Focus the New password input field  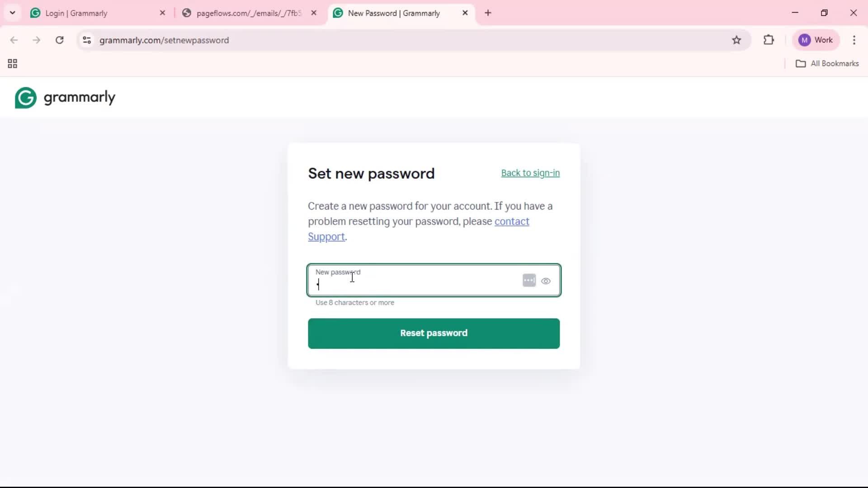click(x=416, y=285)
